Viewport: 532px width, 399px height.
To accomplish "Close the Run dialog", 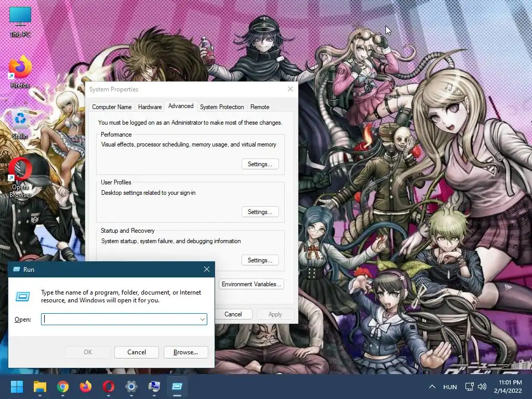I will 207,270.
